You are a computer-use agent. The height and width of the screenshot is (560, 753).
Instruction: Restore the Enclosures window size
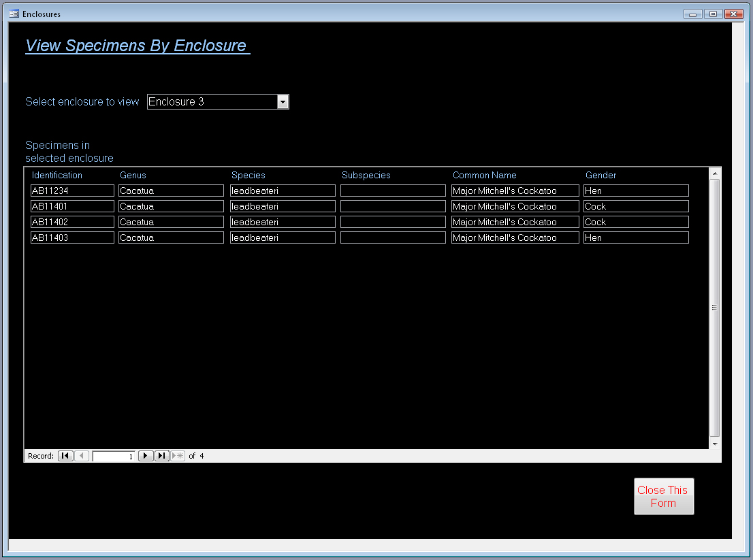point(713,14)
